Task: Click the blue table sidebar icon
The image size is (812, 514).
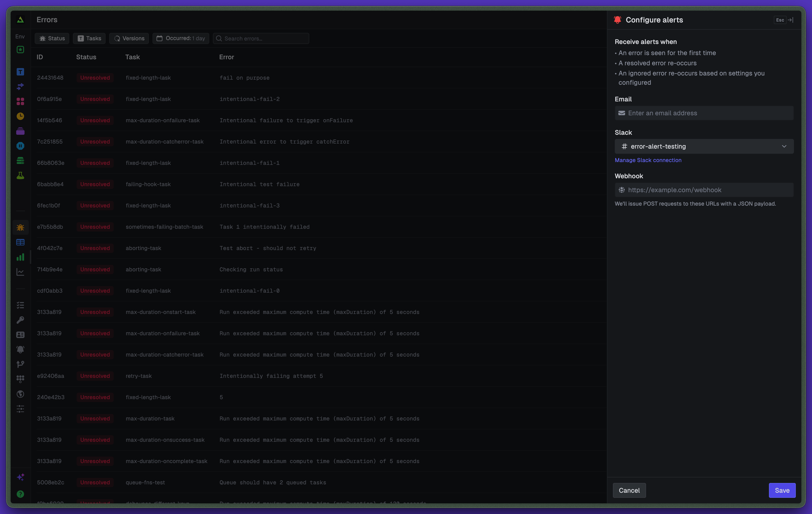Action: tap(20, 242)
